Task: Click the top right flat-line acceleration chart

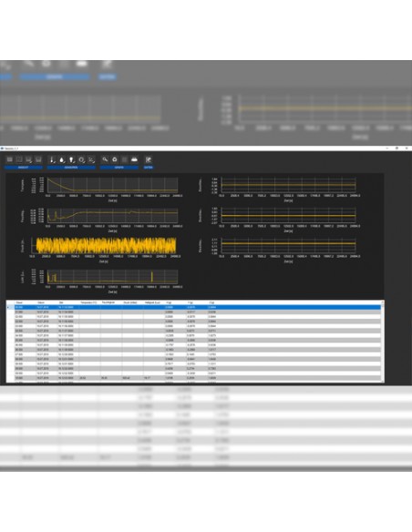Action: [x=288, y=185]
